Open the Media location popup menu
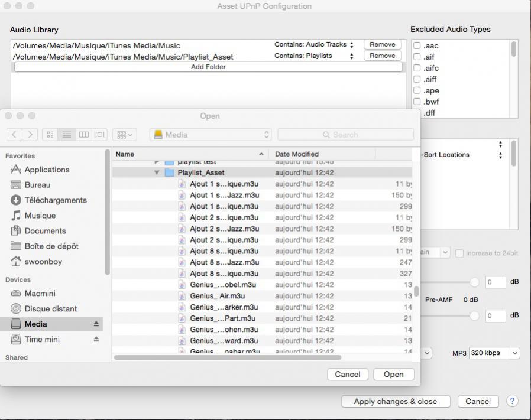 (211, 135)
